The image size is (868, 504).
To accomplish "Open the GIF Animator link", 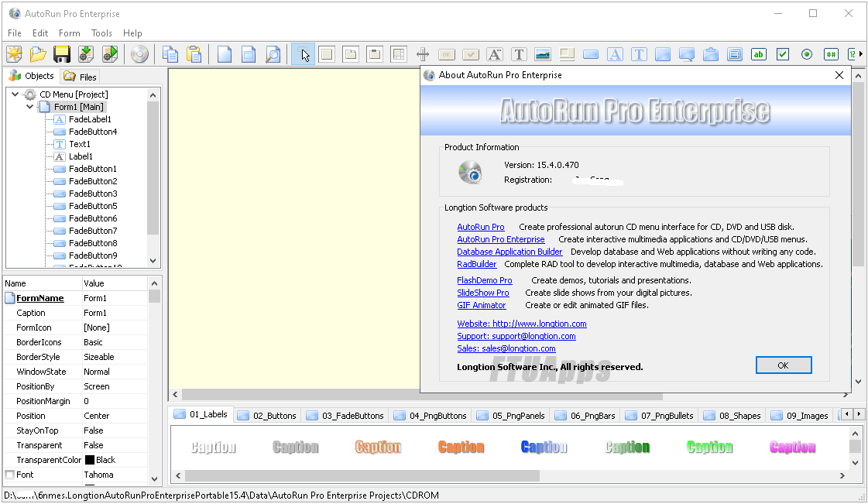I will point(481,305).
